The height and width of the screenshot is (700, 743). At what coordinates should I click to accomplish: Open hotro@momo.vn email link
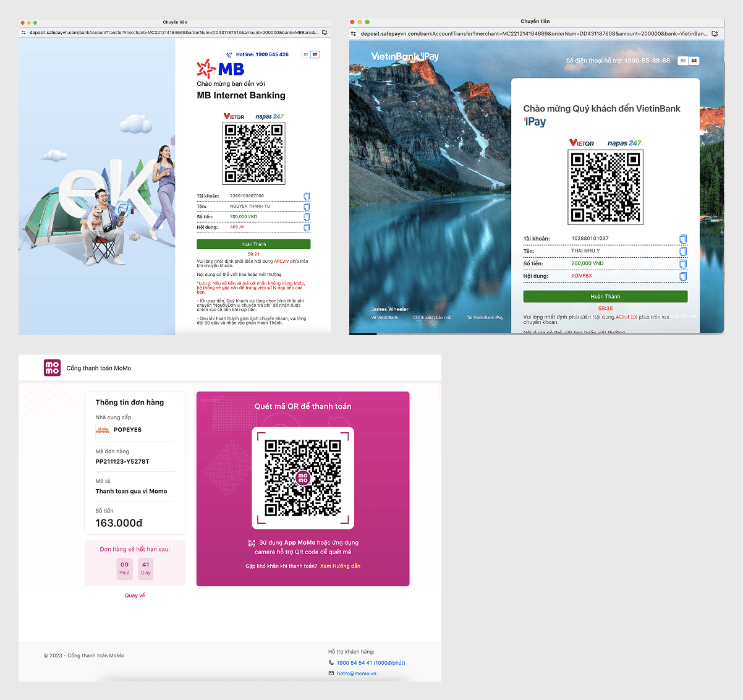click(357, 673)
